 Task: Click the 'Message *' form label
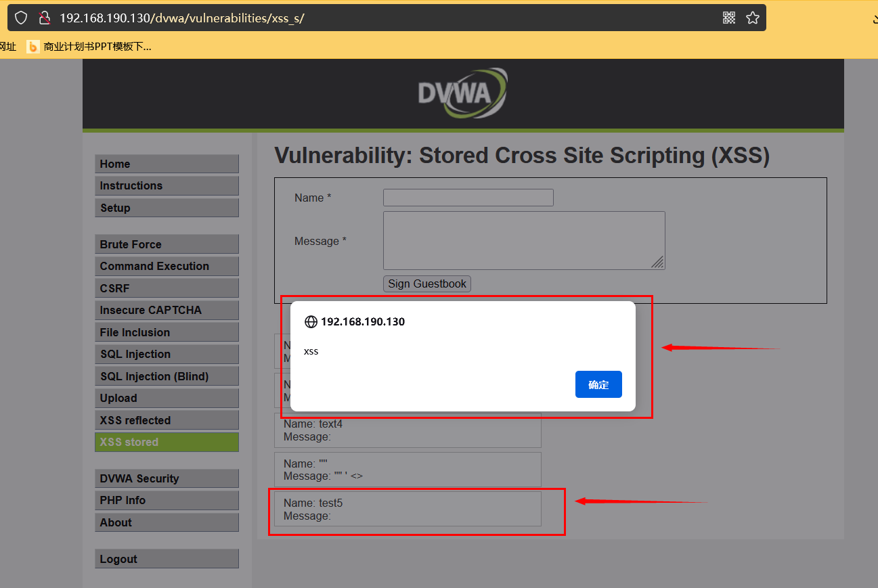[320, 241]
